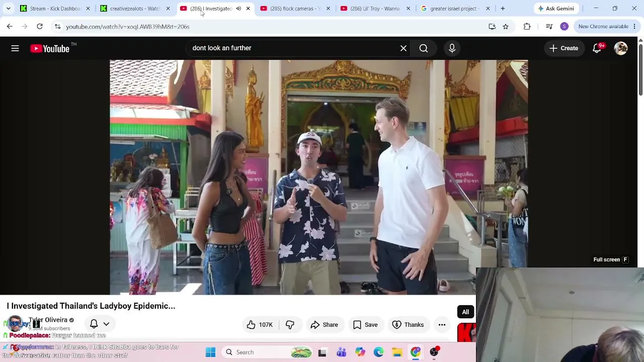The width and height of the screenshot is (644, 362).
Task: Open File Explorer from taskbar
Action: pyautogui.click(x=397, y=352)
